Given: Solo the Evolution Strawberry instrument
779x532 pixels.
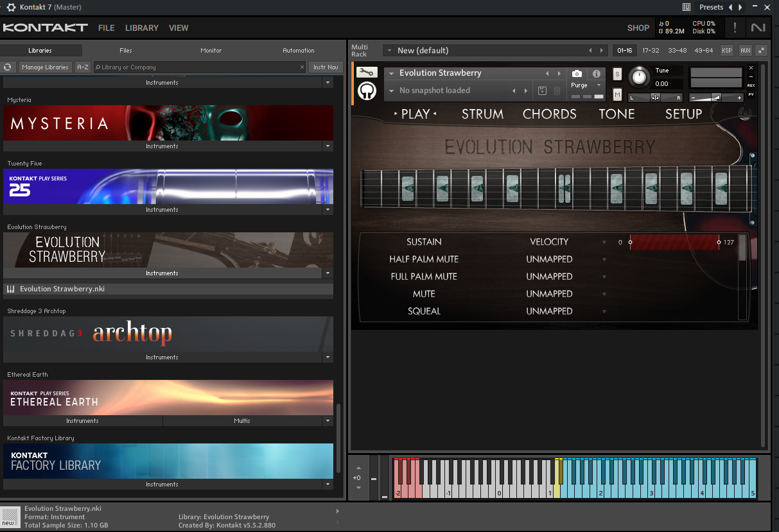Looking at the screenshot, I should (617, 74).
